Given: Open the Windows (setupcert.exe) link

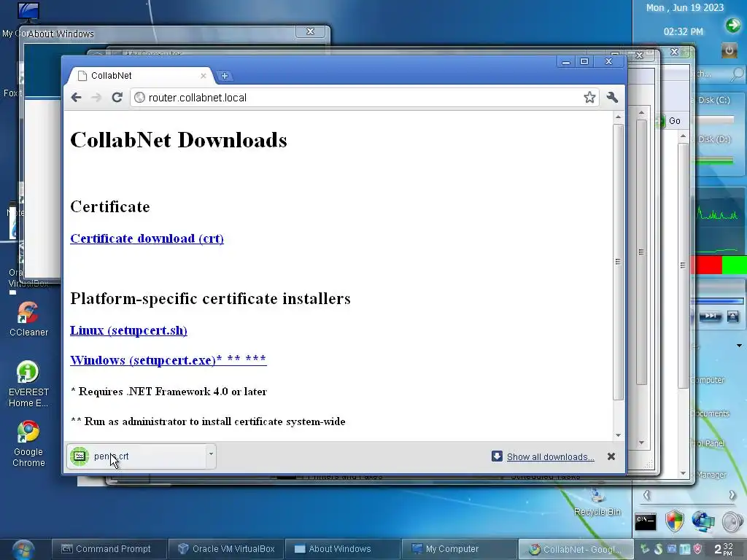Looking at the screenshot, I should point(169,359).
